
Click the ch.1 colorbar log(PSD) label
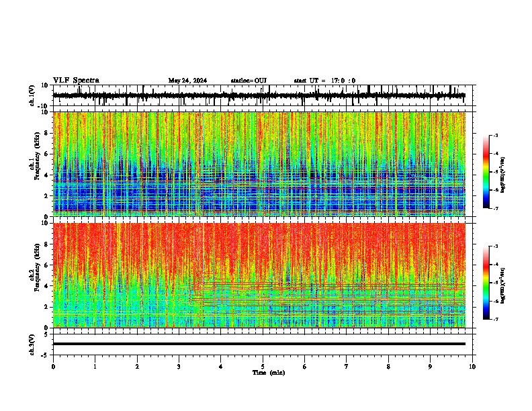[503, 175]
